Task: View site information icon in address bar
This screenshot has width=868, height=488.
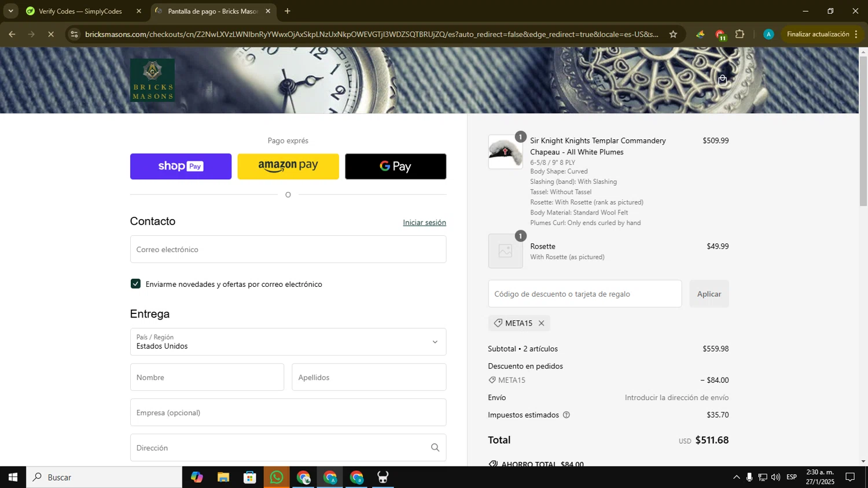Action: [x=74, y=34]
